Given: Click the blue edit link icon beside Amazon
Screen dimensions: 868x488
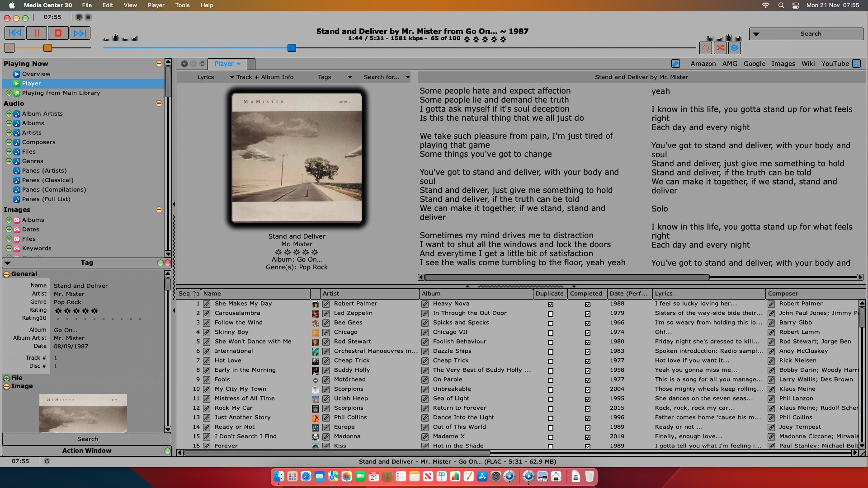Looking at the screenshot, I should click(x=675, y=64).
